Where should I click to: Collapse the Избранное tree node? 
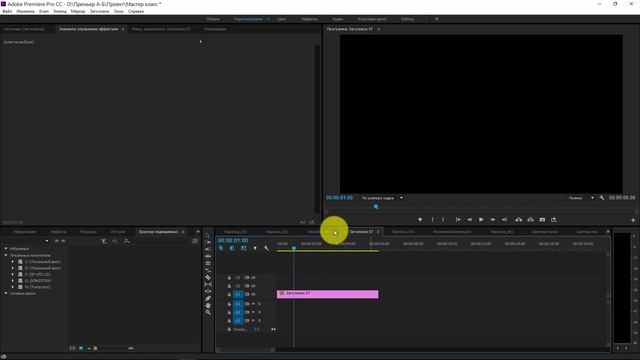pyautogui.click(x=6, y=249)
